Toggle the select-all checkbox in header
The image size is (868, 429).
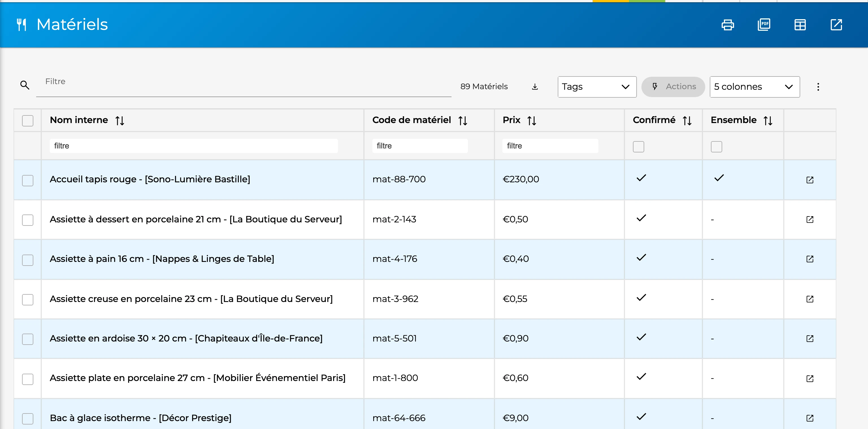click(28, 121)
